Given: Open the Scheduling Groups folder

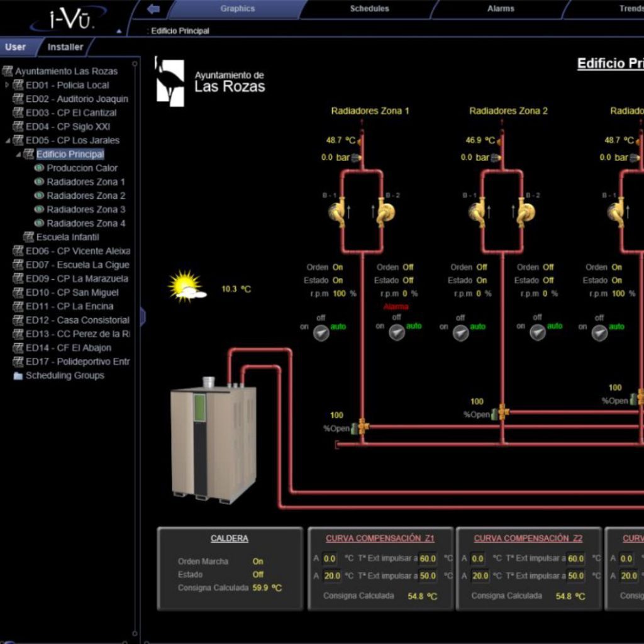Looking at the screenshot, I should 64,375.
